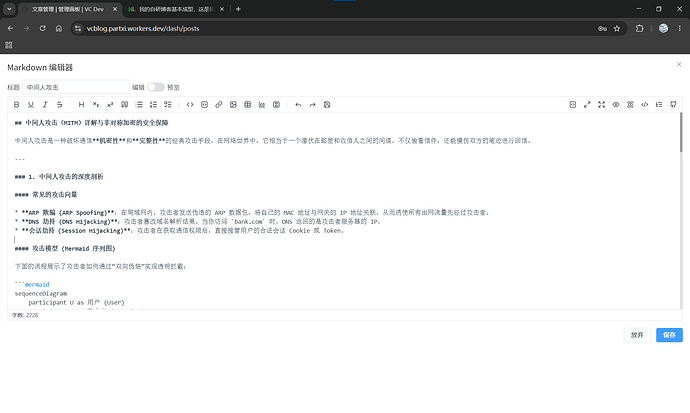Open the table size dropdown

[247, 105]
